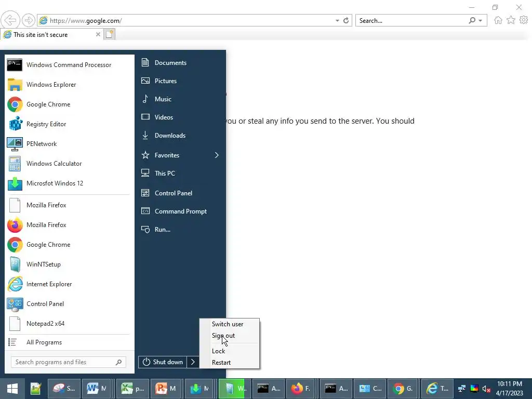Click the search magnifier in Start menu
532x399 pixels.
(x=119, y=362)
